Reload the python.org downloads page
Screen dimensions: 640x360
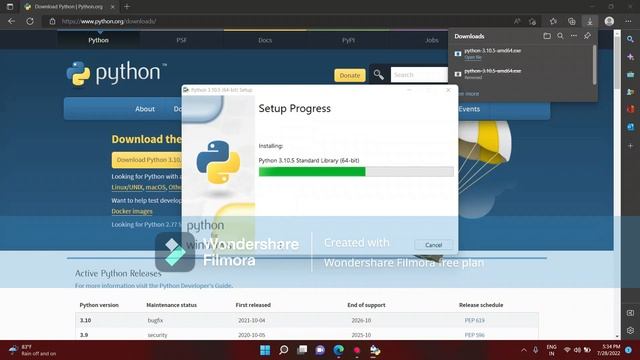[30, 21]
